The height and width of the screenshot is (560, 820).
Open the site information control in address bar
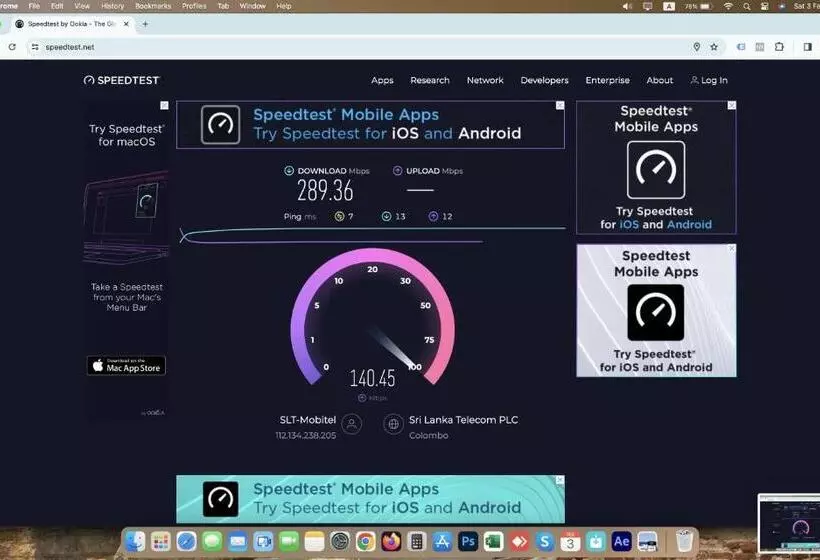click(x=34, y=47)
